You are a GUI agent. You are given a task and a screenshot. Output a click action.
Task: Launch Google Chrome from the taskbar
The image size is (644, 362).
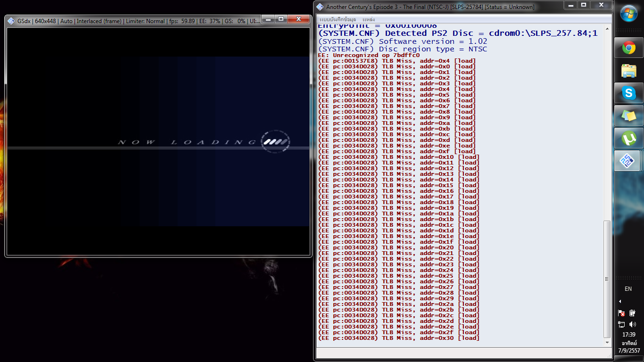click(629, 48)
